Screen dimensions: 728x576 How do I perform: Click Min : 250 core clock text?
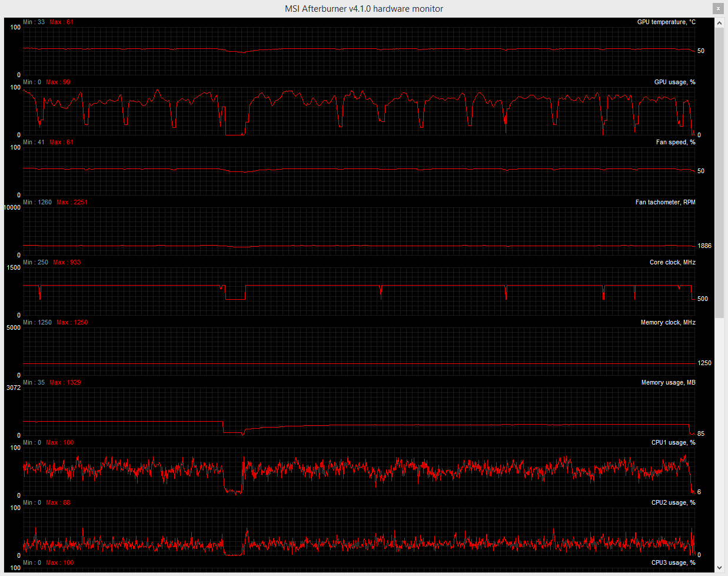point(35,262)
